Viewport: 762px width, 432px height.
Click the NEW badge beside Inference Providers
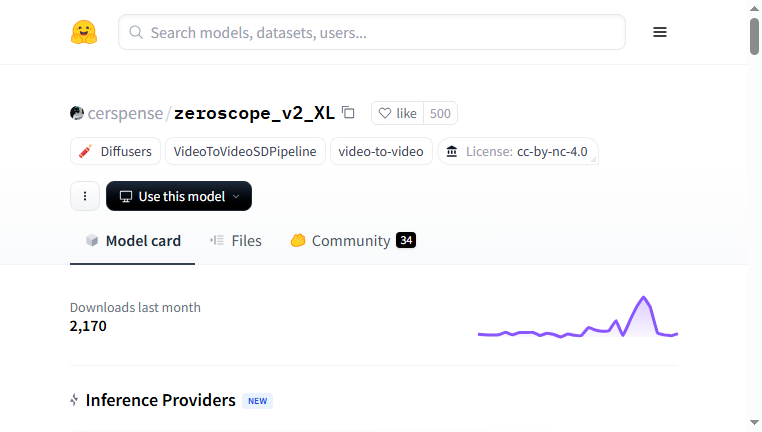click(x=258, y=401)
